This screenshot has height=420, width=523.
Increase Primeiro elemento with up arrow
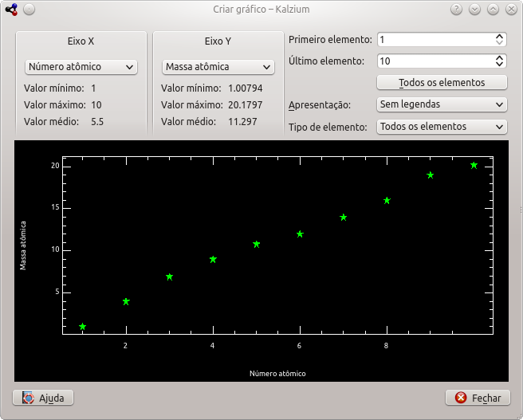pos(500,36)
